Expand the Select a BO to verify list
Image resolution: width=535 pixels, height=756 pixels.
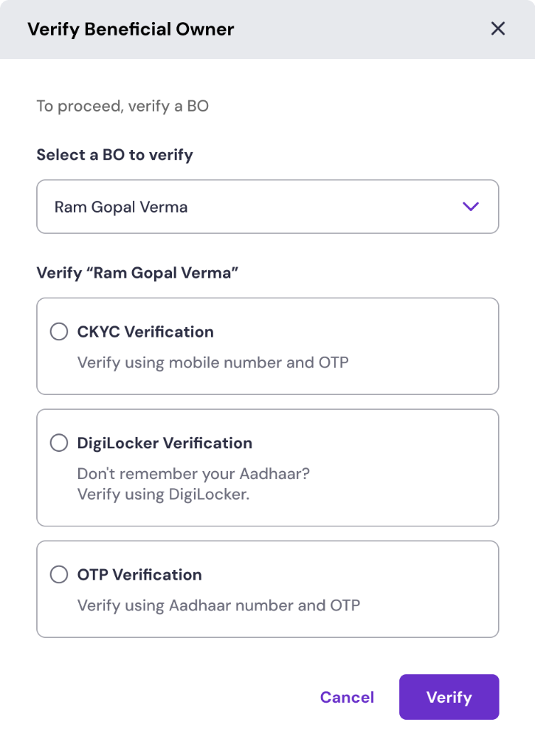pyautogui.click(x=267, y=207)
